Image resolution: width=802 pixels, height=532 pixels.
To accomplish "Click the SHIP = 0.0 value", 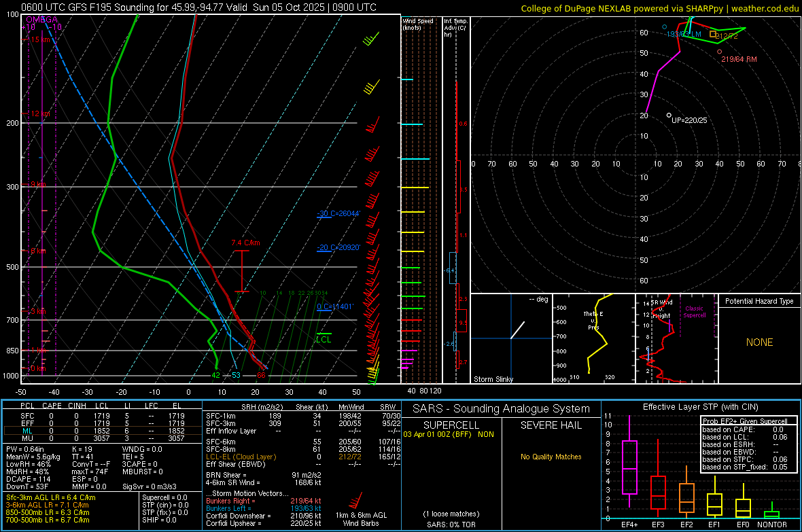I will tap(159, 520).
